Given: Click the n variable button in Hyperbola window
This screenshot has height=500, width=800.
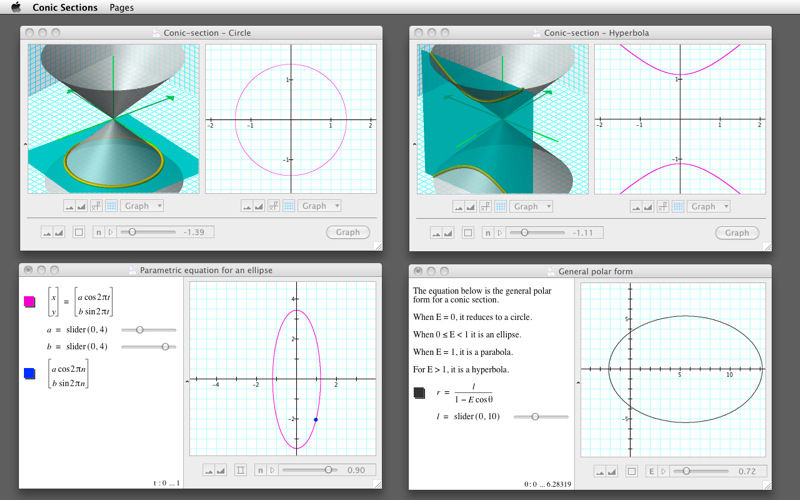Looking at the screenshot, I should [x=488, y=233].
